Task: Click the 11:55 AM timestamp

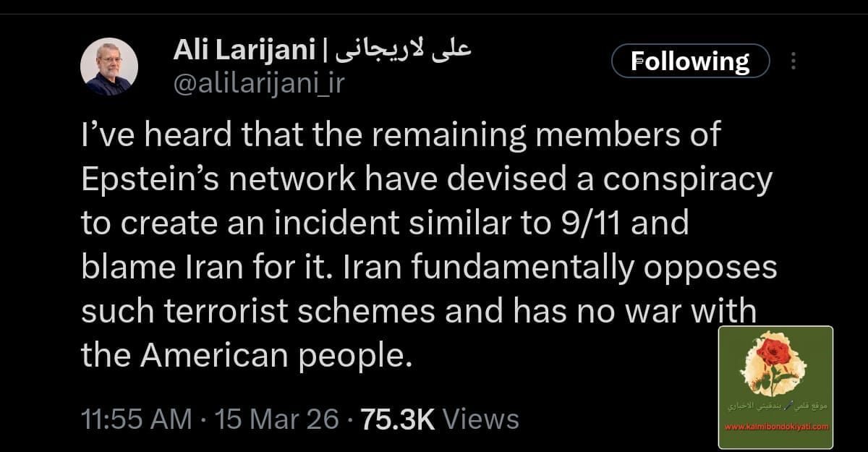Action: point(137,419)
